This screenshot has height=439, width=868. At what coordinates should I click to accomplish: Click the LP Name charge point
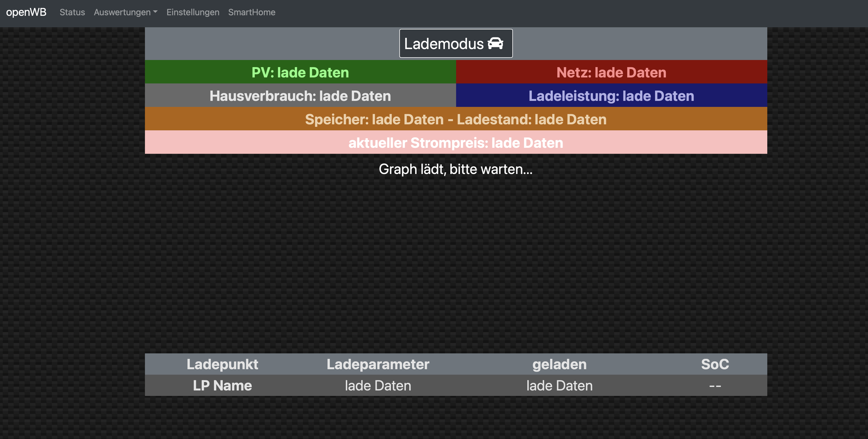point(222,386)
